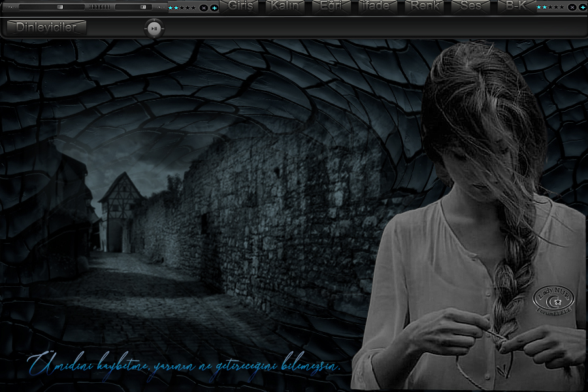Click the first slider's handle at top left
This screenshot has height=392, width=588.
point(60,7)
